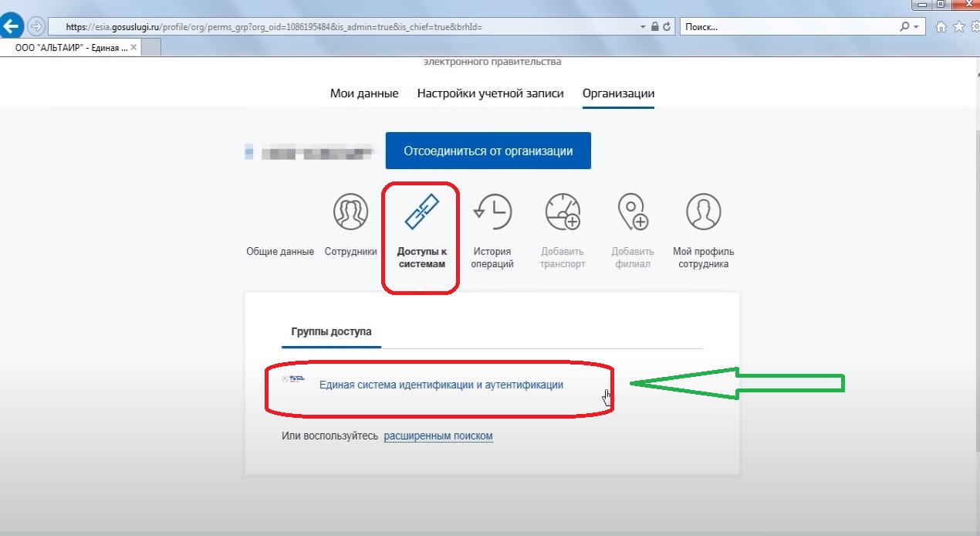Click the История операций label
The image size is (980, 536).
tap(492, 258)
